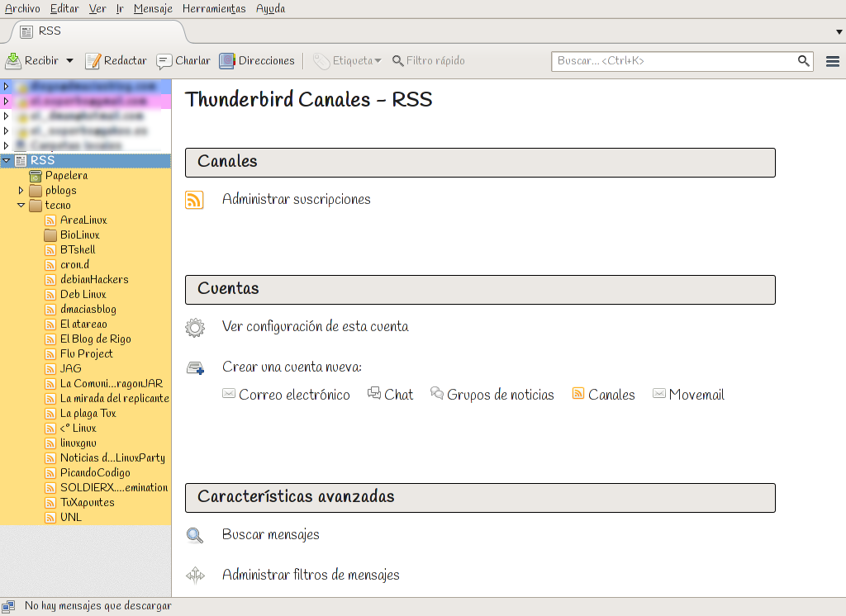Click the Papelera trash icon

click(36, 176)
